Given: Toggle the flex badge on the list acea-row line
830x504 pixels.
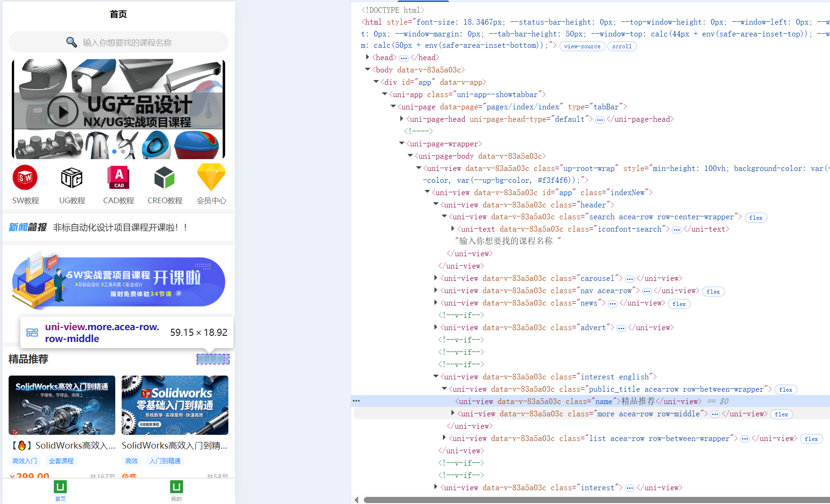Looking at the screenshot, I should tap(812, 439).
